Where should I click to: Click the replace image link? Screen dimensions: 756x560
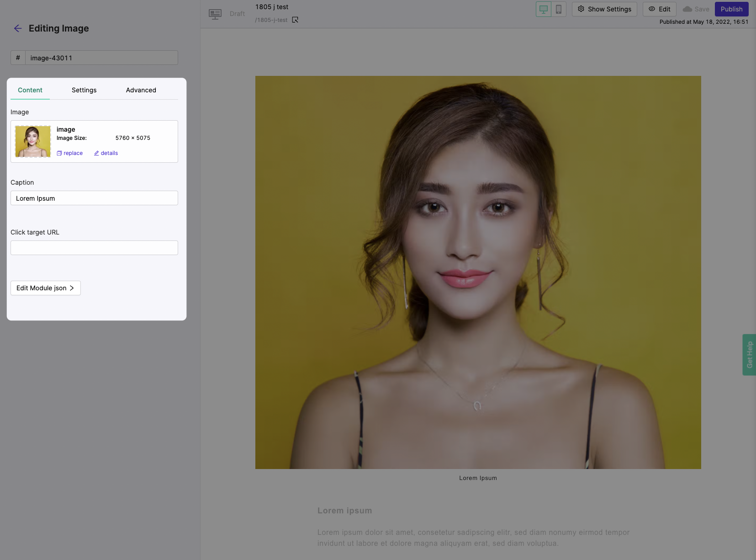[70, 153]
